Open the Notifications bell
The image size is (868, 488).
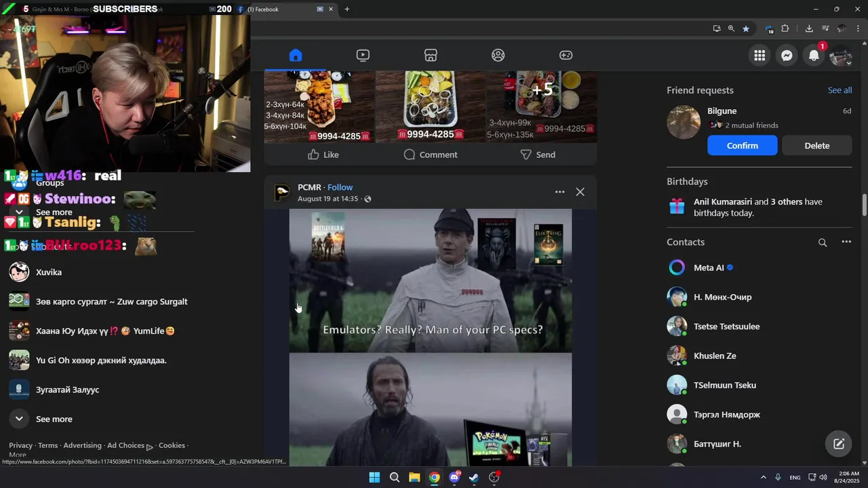814,56
